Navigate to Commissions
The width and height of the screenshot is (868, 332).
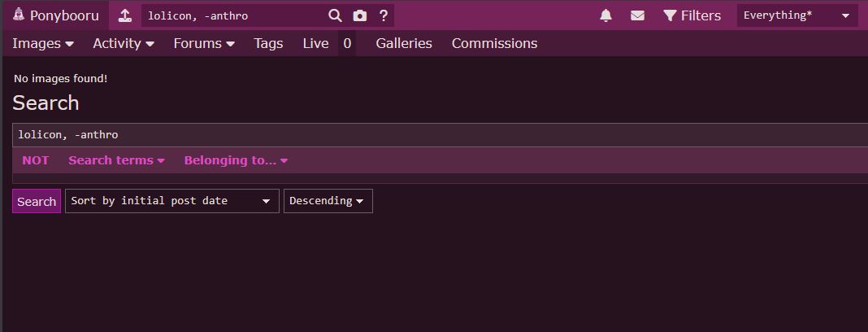point(494,43)
